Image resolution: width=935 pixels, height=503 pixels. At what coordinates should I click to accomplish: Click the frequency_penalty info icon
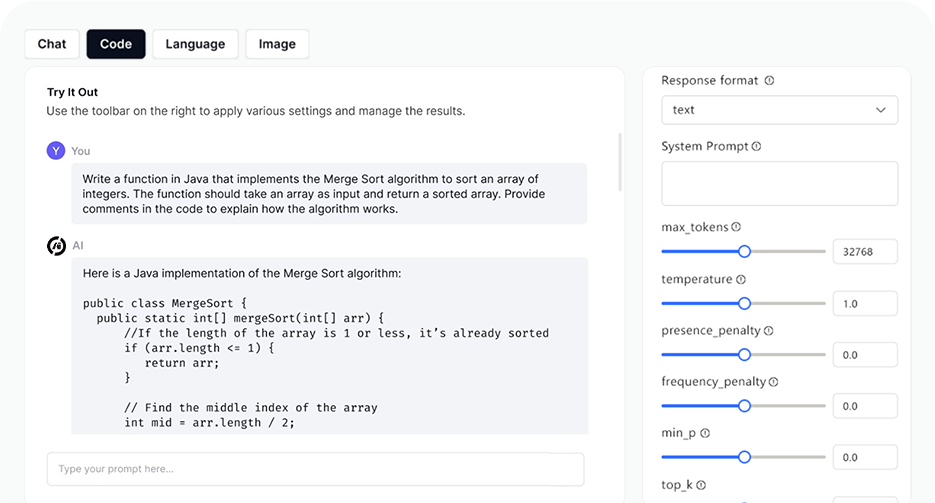pos(773,382)
